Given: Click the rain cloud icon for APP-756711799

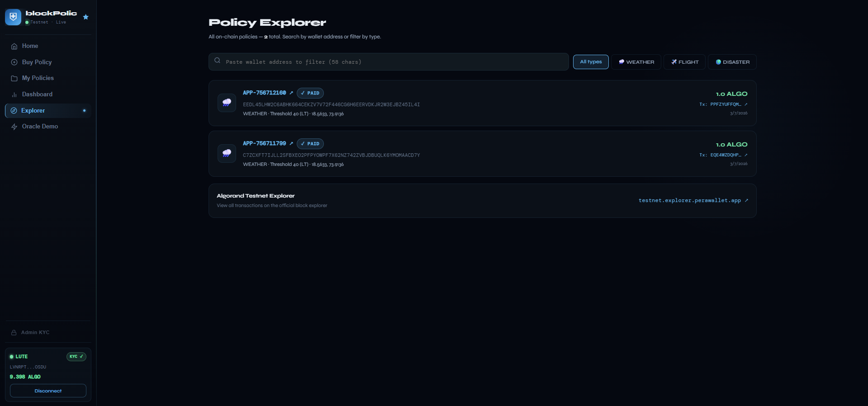Looking at the screenshot, I should tap(227, 153).
